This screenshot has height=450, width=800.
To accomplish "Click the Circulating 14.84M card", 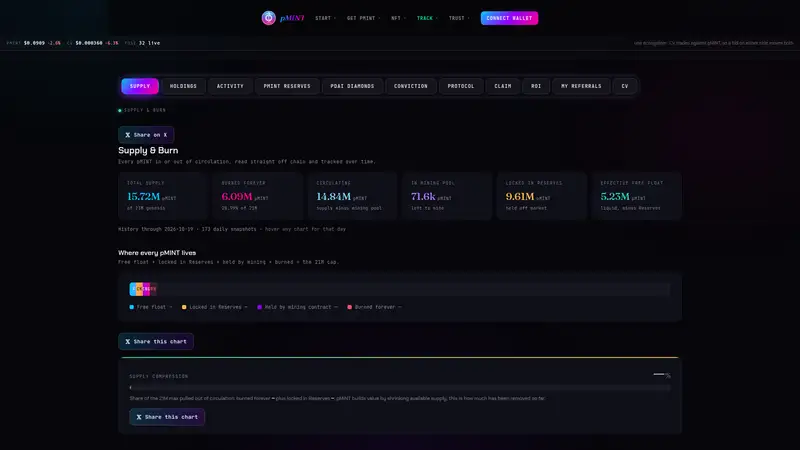I will tap(353, 196).
